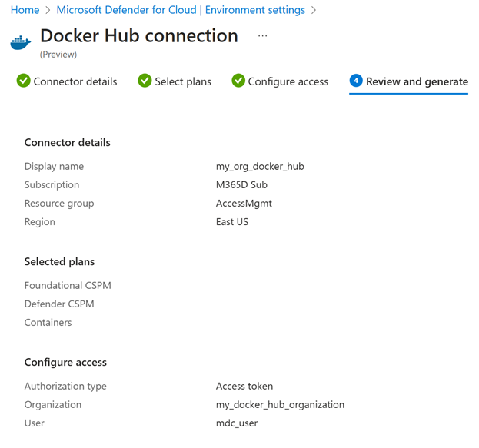The width and height of the screenshot is (479, 448).
Task: Click the Connector details section heading
Action: click(x=67, y=143)
